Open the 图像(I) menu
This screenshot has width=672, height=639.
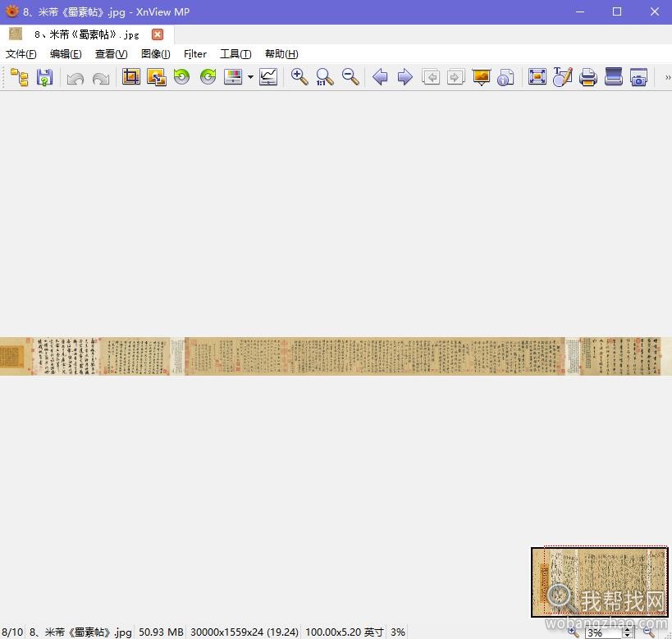pyautogui.click(x=156, y=54)
